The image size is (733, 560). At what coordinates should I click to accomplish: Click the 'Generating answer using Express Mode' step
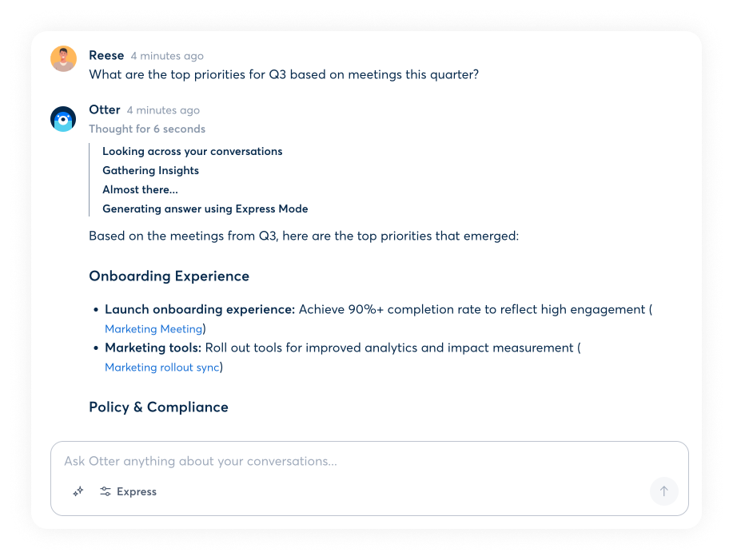205,209
